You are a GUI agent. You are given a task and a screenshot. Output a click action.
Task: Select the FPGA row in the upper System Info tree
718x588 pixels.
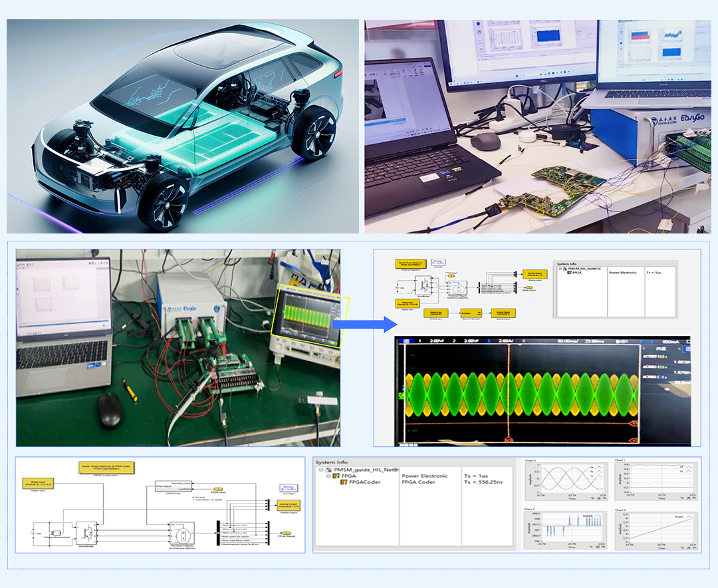pos(574,273)
